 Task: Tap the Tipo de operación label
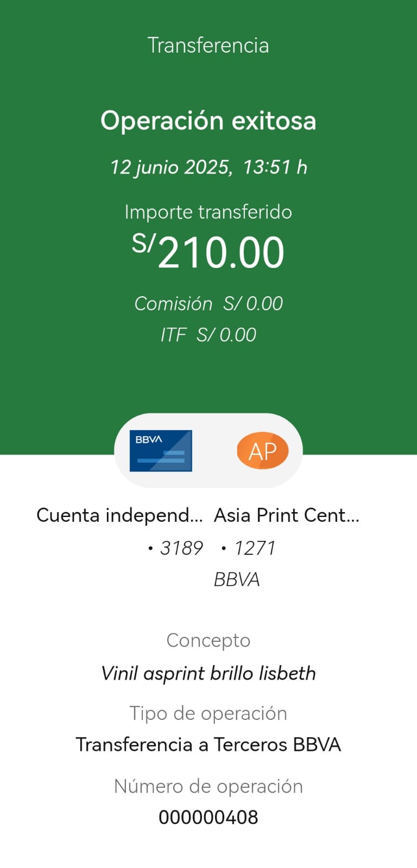tap(208, 713)
